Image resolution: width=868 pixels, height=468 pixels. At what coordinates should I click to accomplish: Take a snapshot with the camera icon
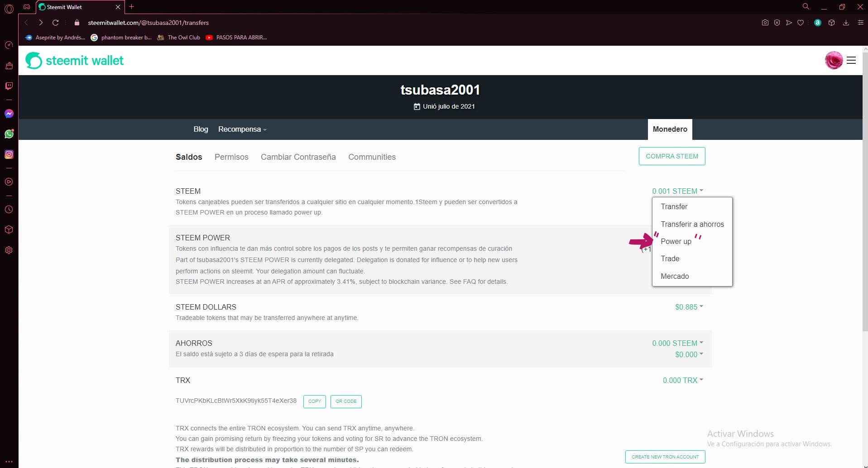pos(765,23)
